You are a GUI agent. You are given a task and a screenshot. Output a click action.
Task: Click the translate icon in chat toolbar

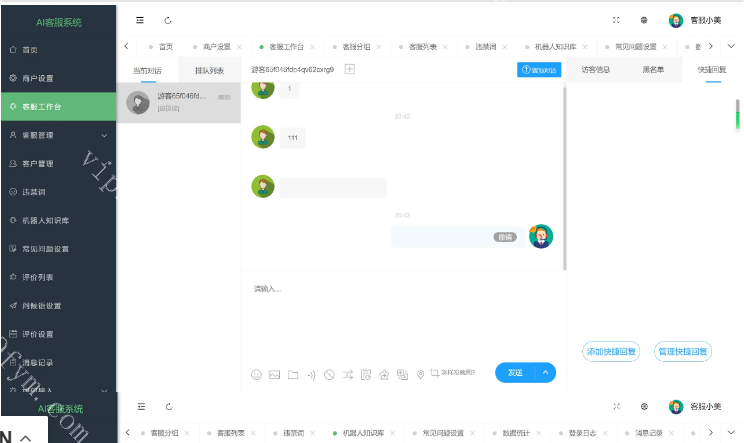(x=402, y=375)
